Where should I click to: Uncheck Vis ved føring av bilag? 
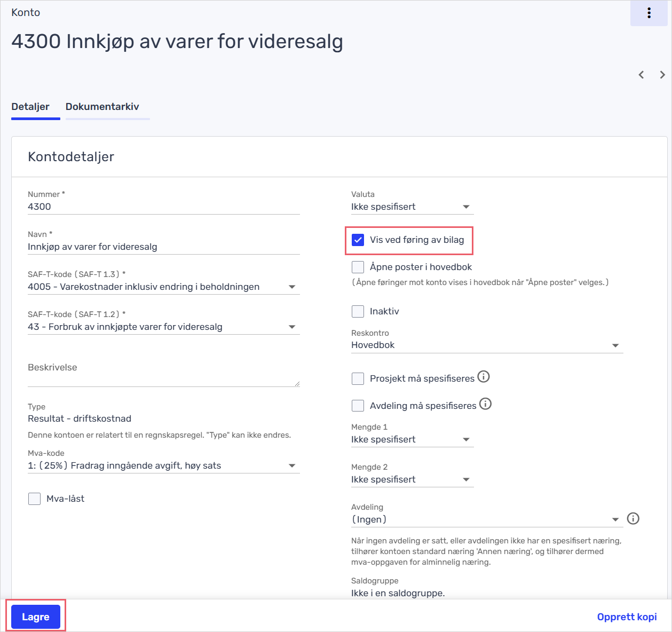[x=358, y=240]
